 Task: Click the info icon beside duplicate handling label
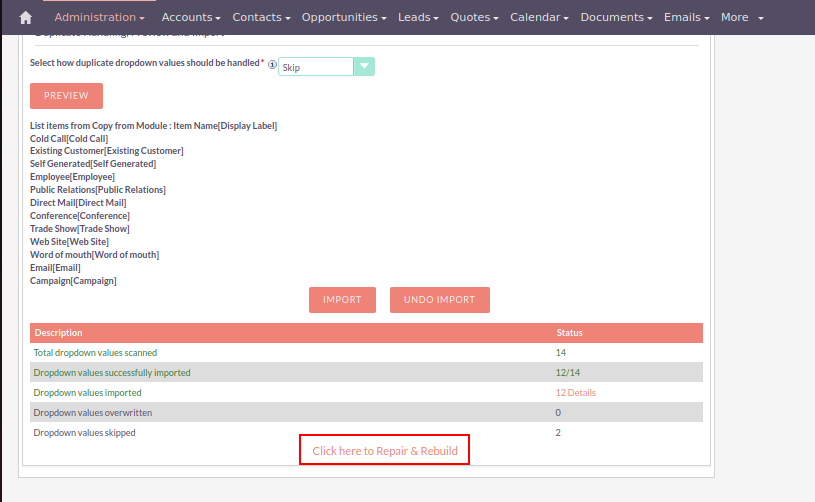click(x=272, y=64)
